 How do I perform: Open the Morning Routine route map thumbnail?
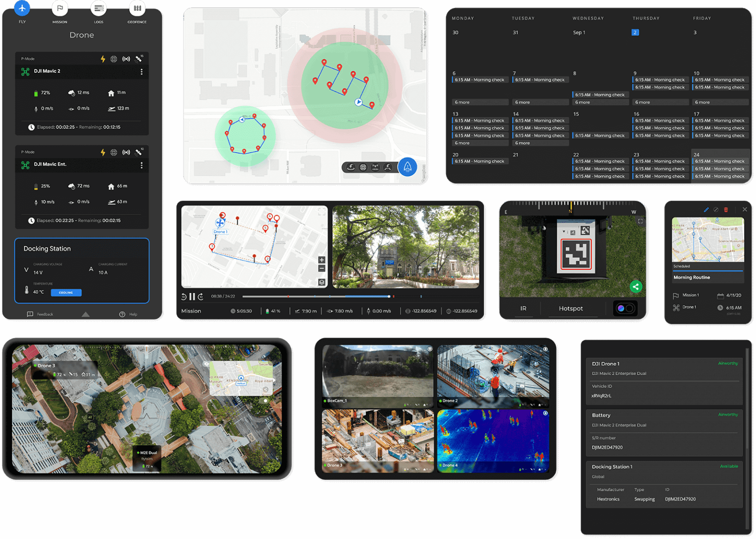pyautogui.click(x=708, y=241)
